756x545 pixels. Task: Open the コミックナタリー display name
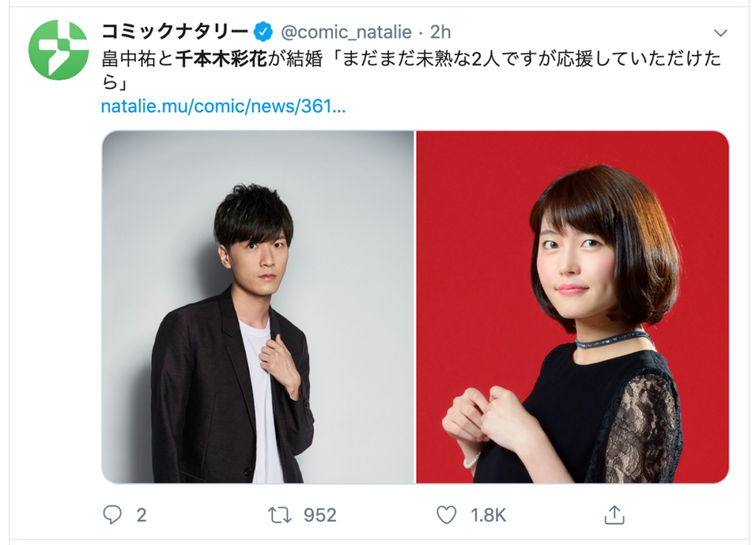pyautogui.click(x=174, y=32)
